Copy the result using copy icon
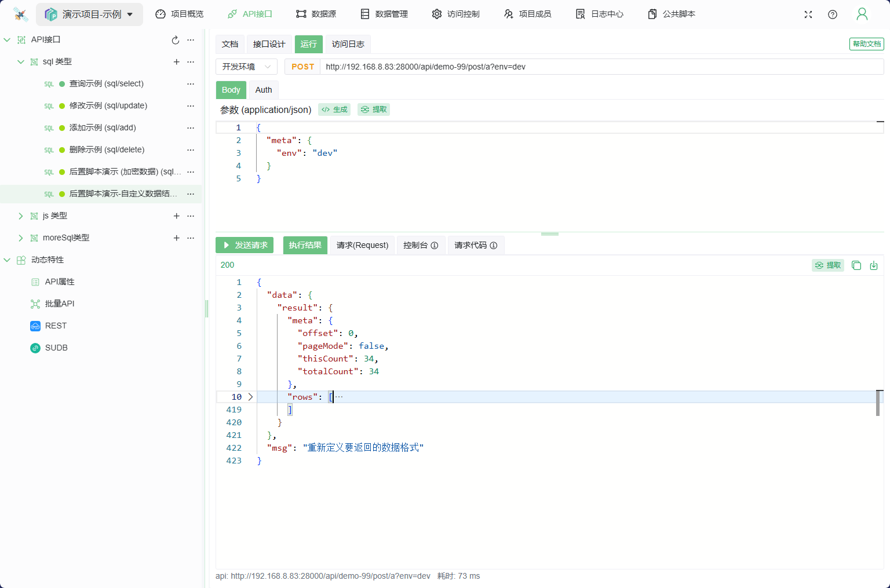The height and width of the screenshot is (588, 890). [x=856, y=265]
